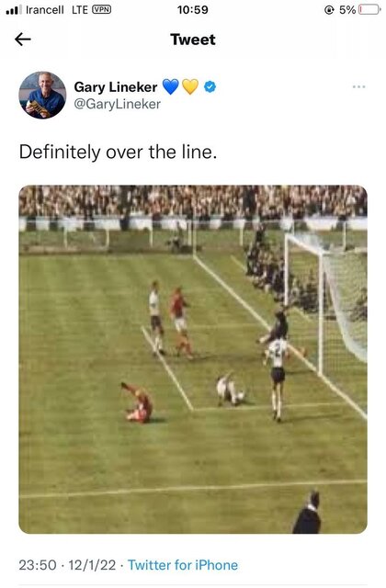Select the 12/1/22 tweet date
Image resolution: width=386 pixels, height=588 pixels.
pyautogui.click(x=92, y=565)
